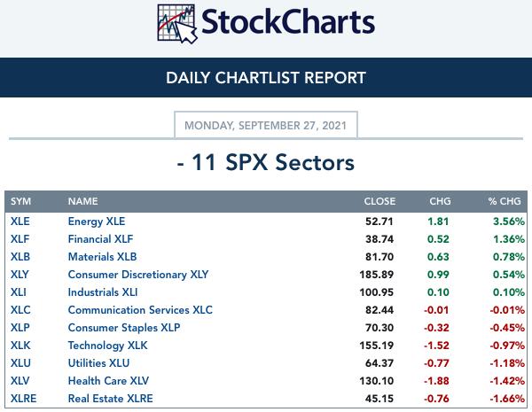
Task: Click the SYM column header
Action: pyautogui.click(x=20, y=201)
